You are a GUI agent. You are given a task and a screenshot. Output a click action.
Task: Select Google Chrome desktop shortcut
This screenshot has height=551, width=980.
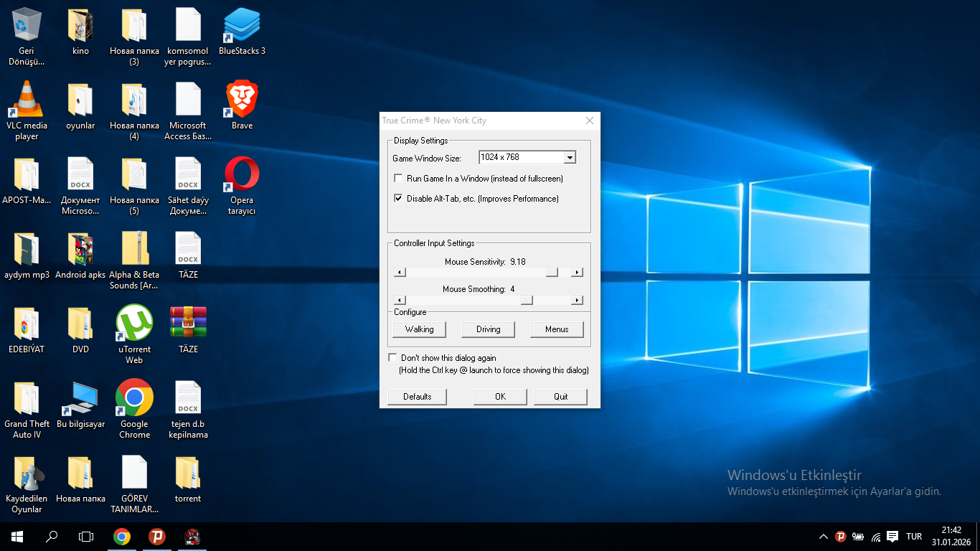[x=134, y=410]
